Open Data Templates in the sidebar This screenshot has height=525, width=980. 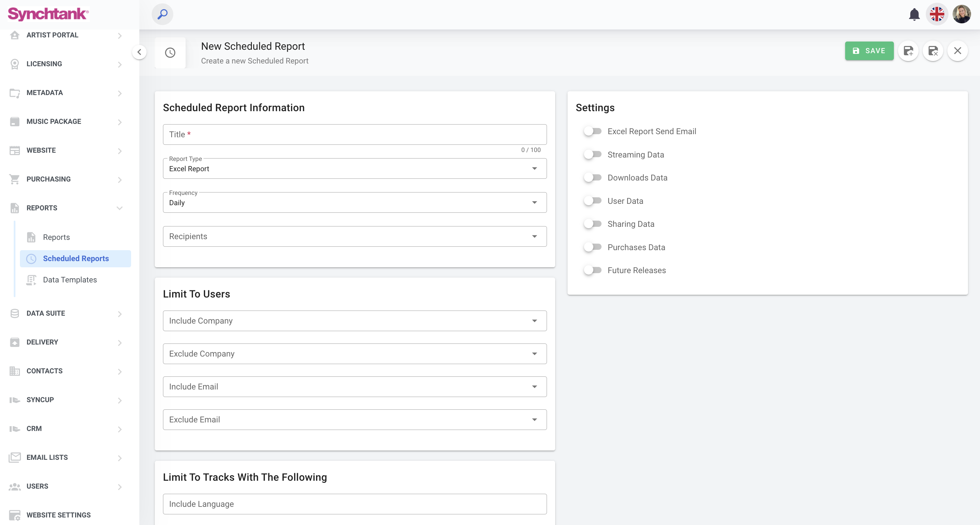pyautogui.click(x=70, y=280)
